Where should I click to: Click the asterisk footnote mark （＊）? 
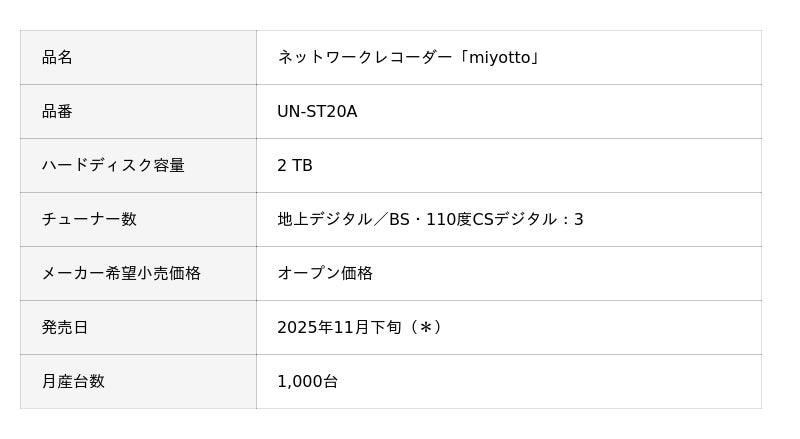[x=425, y=328]
